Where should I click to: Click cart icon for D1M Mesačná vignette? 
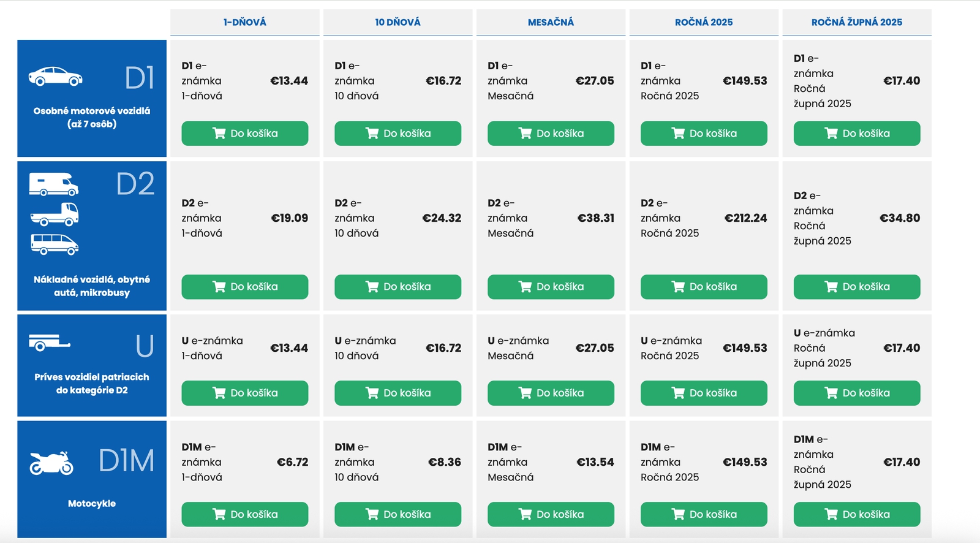(x=525, y=514)
